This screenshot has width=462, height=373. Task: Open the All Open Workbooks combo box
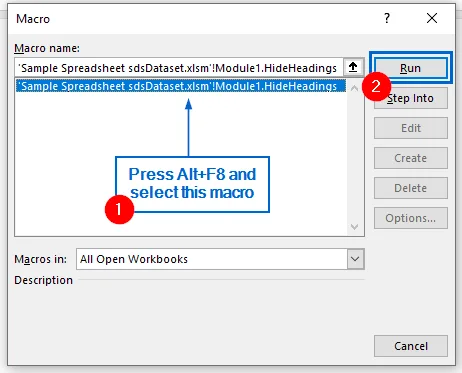click(x=220, y=259)
